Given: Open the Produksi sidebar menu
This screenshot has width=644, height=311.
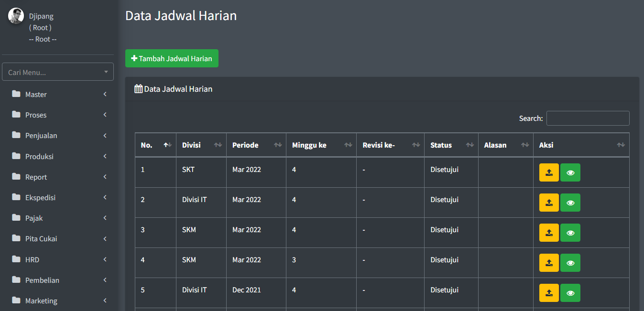Looking at the screenshot, I should (x=39, y=157).
